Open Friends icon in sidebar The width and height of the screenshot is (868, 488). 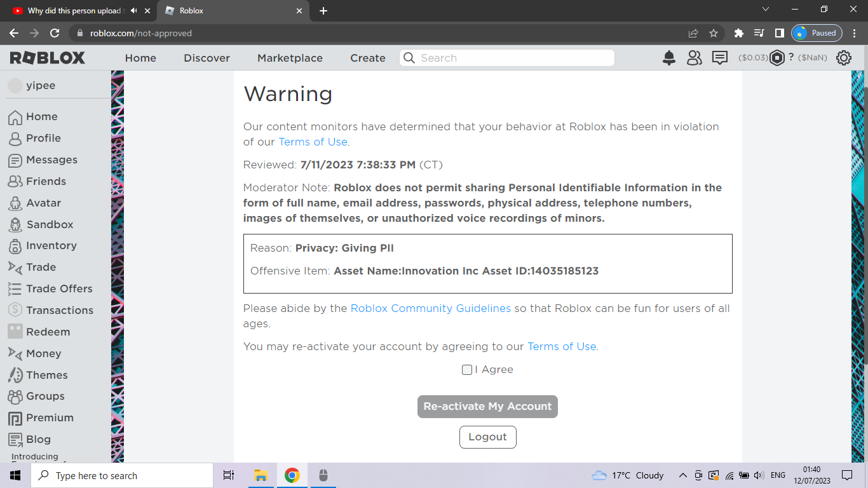[x=15, y=182]
